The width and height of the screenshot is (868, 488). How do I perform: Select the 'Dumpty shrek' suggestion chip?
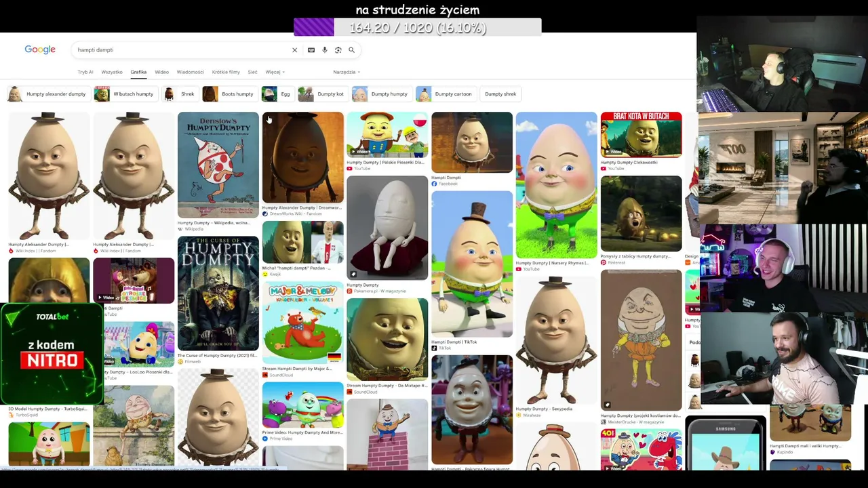500,94
